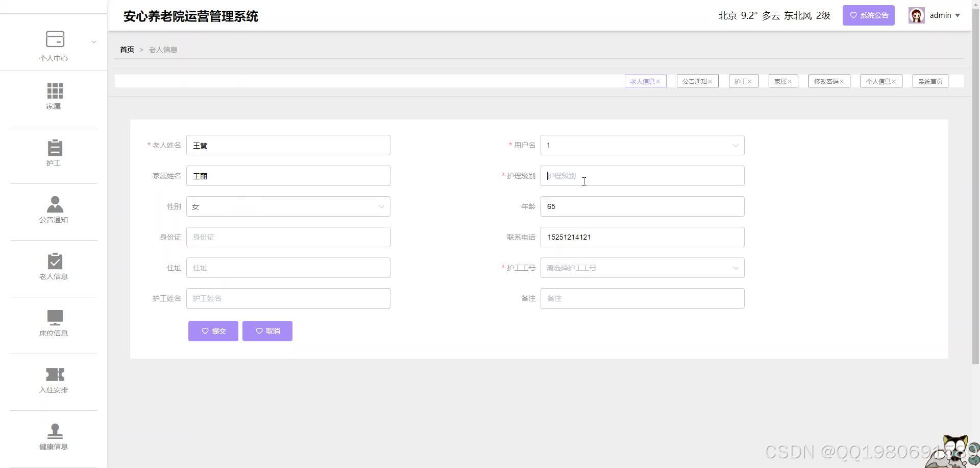
Task: Open the 入住安排 ticket icon in the sidebar
Action: pyautogui.click(x=55, y=375)
